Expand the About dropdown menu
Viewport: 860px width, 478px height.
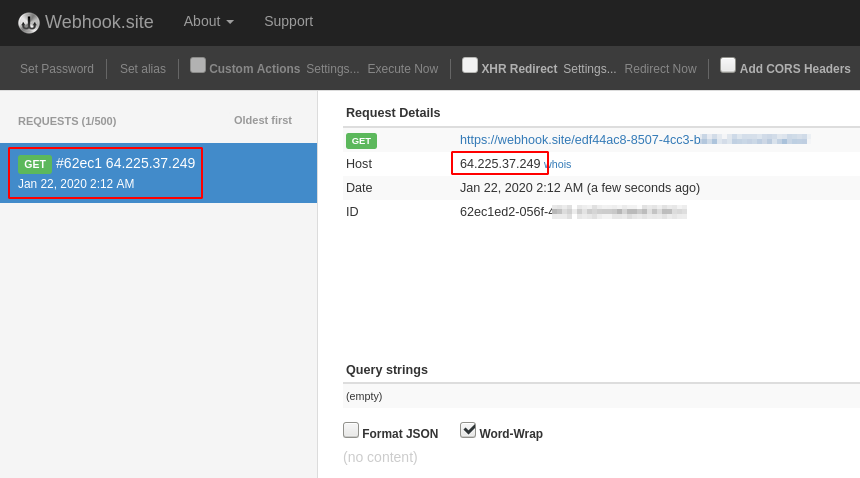click(208, 21)
